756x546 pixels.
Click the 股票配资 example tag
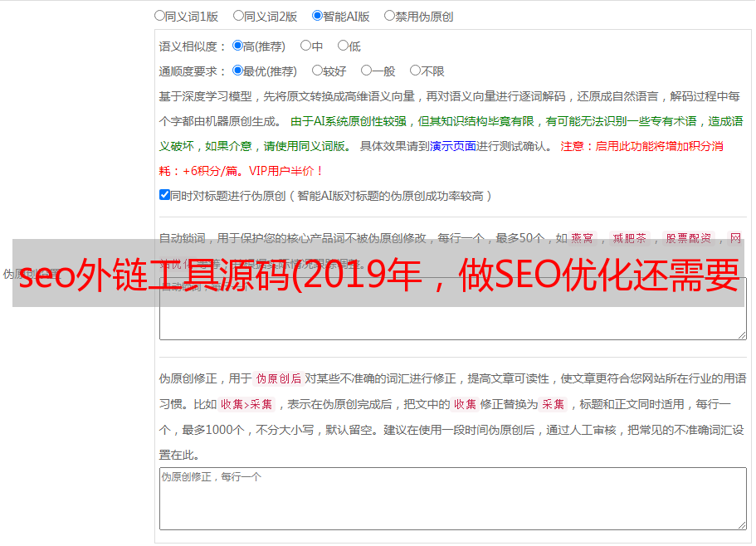pos(689,238)
